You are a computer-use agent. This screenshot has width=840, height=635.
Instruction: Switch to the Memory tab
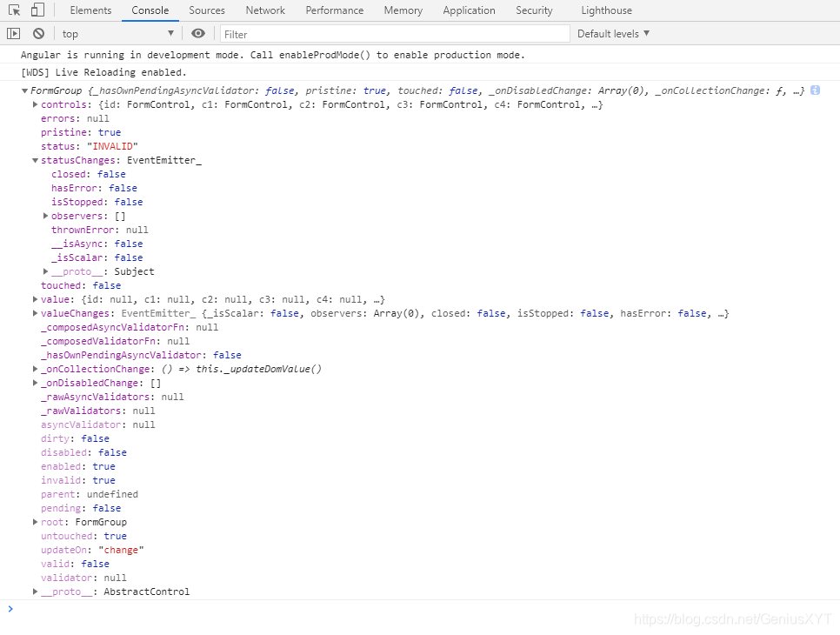pos(403,10)
